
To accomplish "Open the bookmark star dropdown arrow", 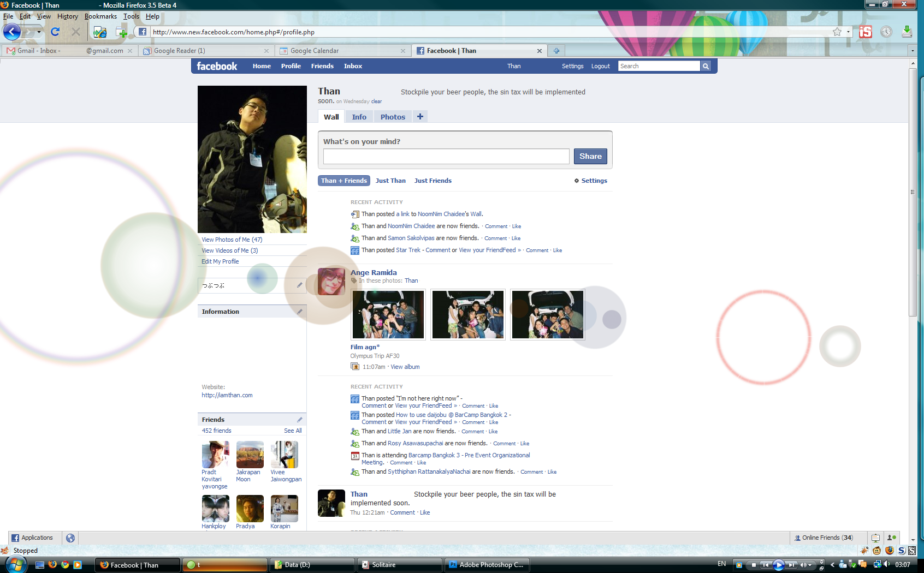I will point(848,32).
